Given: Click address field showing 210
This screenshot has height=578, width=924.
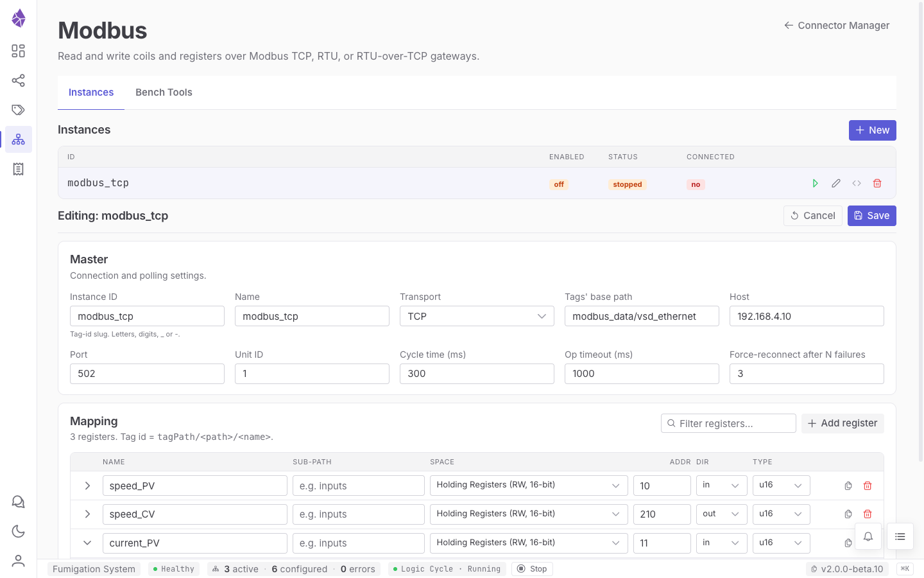Looking at the screenshot, I should [662, 514].
